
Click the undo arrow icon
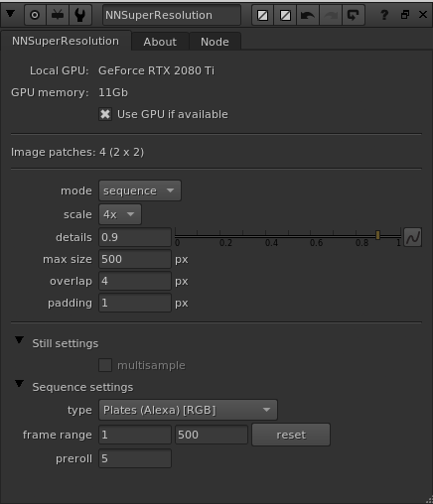click(308, 15)
